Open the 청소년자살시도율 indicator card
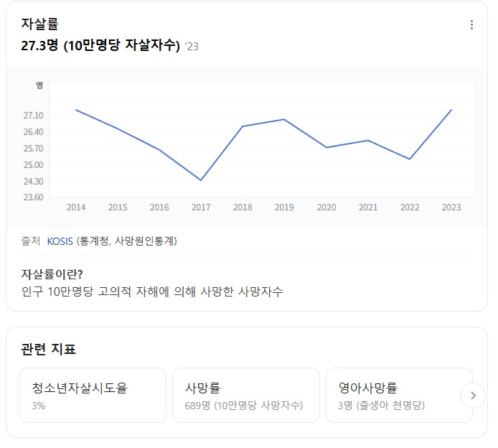 pyautogui.click(x=93, y=396)
